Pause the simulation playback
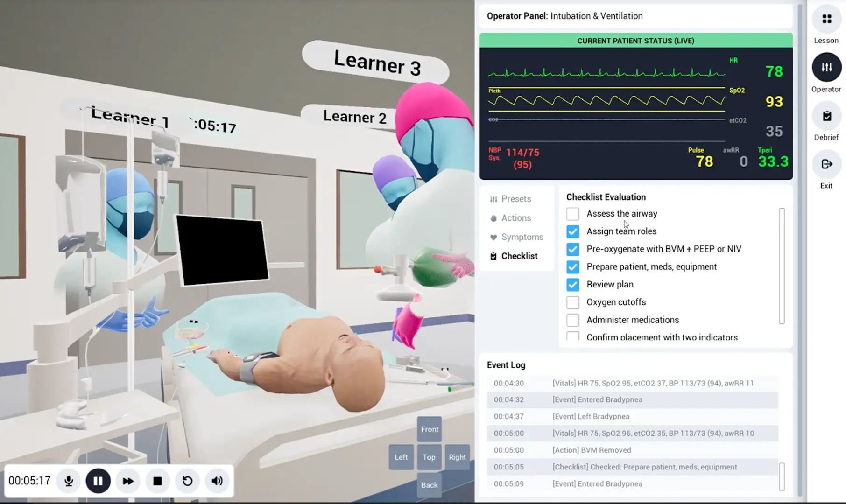Image resolution: width=846 pixels, height=504 pixels. click(98, 481)
